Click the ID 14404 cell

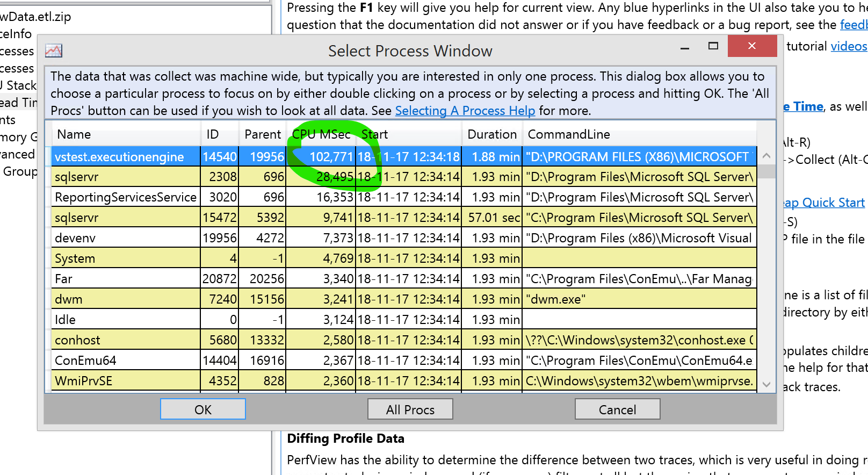220,361
